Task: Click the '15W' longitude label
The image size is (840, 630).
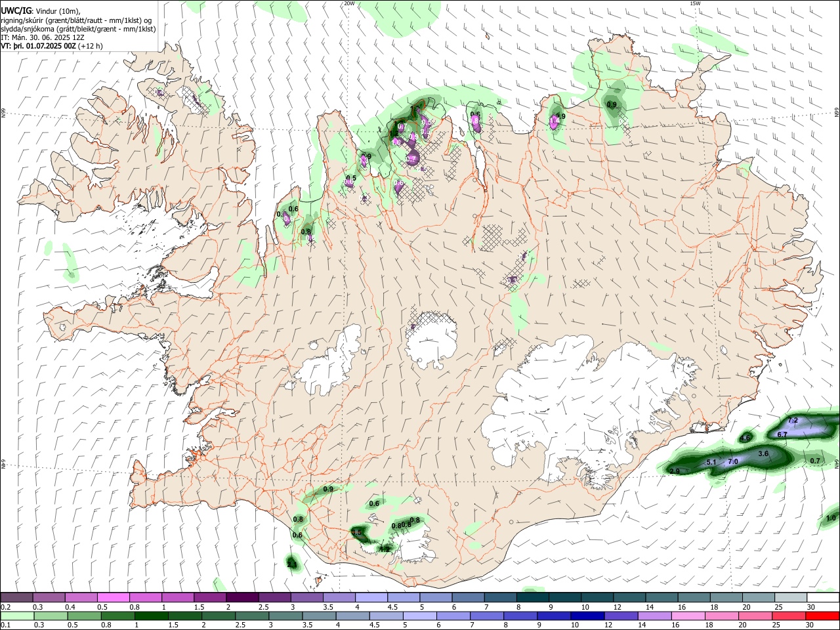Action: [x=695, y=3]
